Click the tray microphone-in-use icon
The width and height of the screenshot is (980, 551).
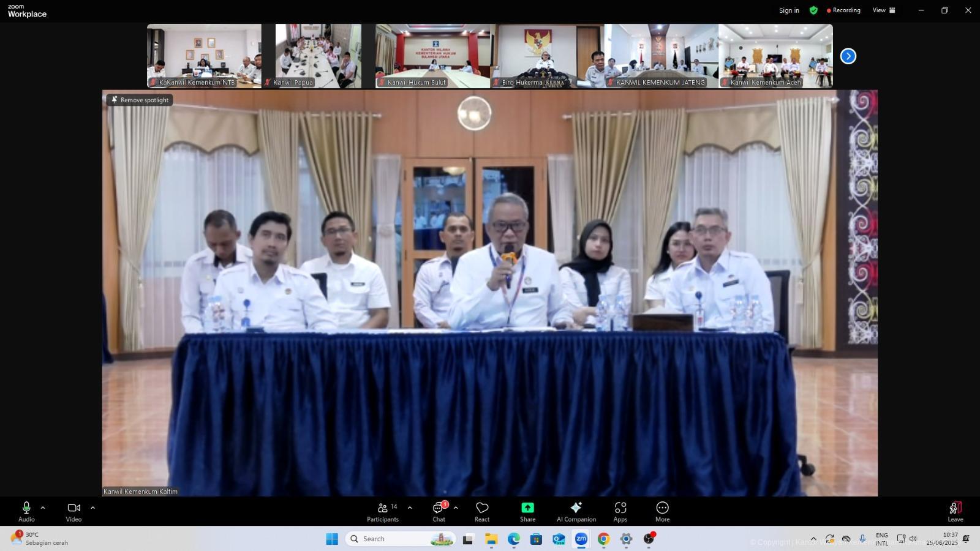coord(862,539)
